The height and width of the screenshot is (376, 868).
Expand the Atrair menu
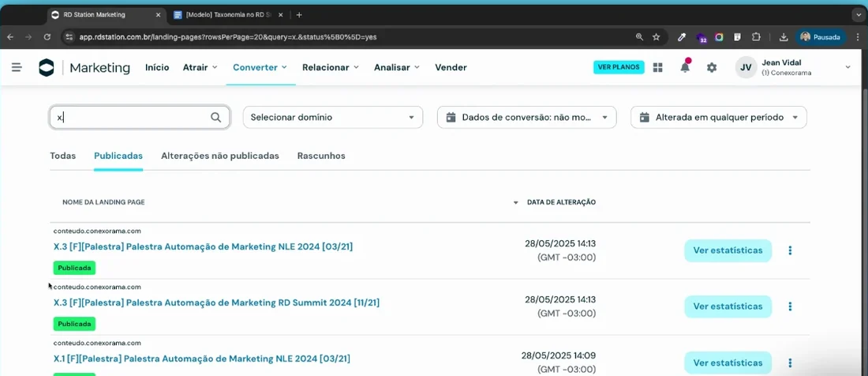pos(200,68)
